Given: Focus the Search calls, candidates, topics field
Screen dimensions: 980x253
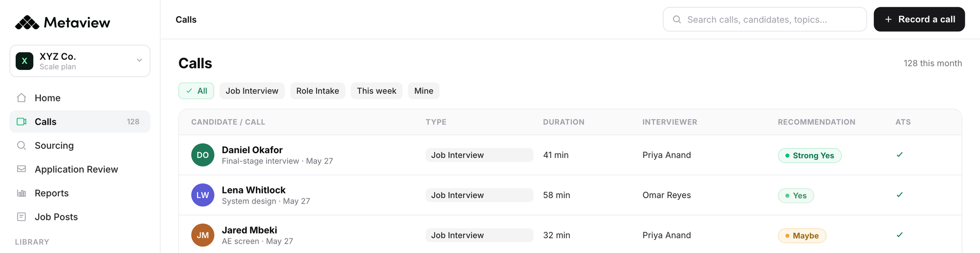Looking at the screenshot, I should (x=765, y=20).
